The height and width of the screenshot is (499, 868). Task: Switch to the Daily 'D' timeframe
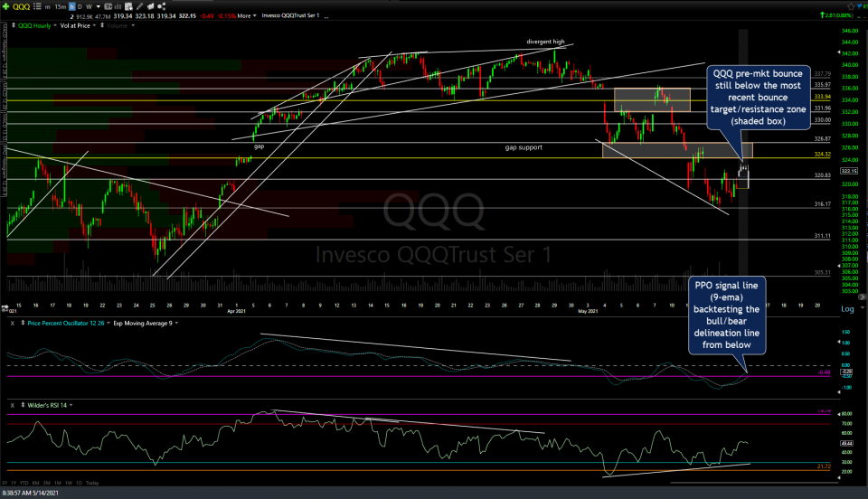point(80,6)
